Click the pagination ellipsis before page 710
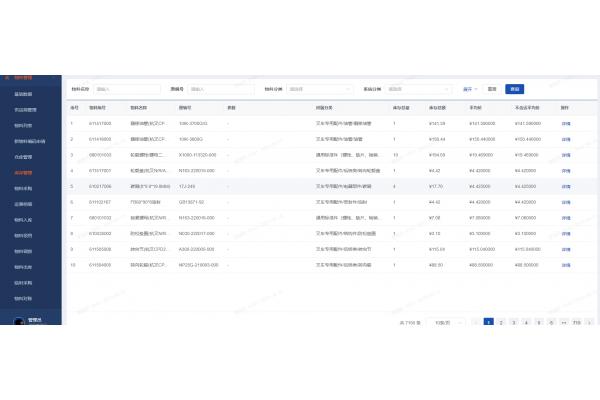 coord(563,323)
